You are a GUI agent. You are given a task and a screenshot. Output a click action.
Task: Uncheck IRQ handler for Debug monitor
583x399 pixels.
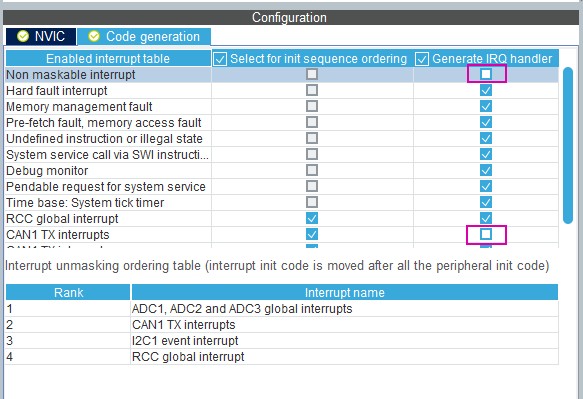pyautogui.click(x=486, y=170)
